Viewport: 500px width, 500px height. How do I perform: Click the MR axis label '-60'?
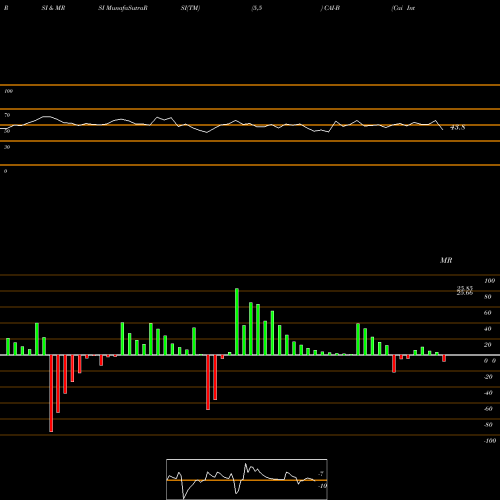488,409
